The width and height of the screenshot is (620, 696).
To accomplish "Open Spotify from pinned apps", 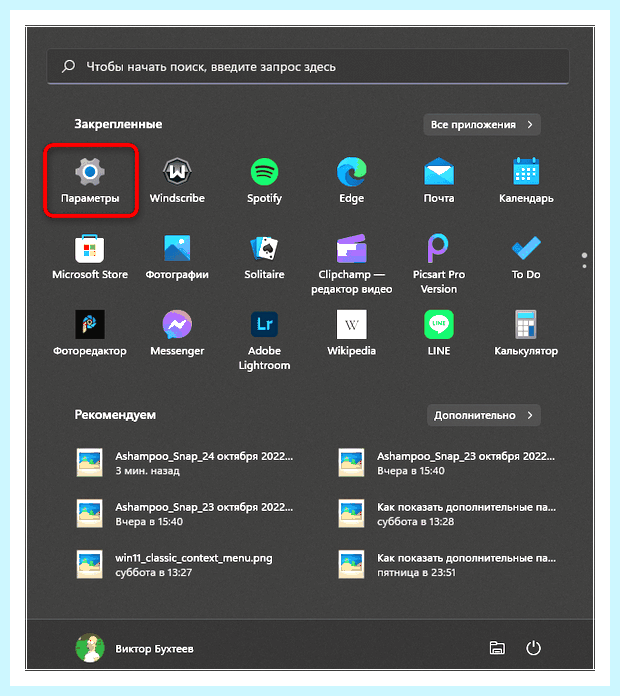I will pyautogui.click(x=265, y=180).
